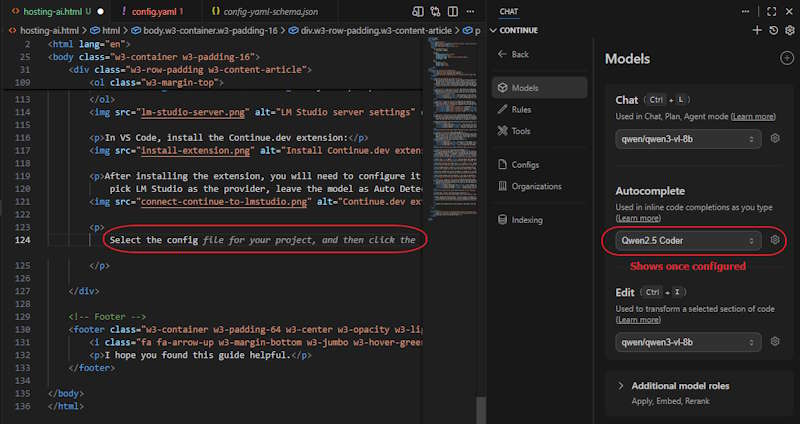Split the editor to the right

click(453, 11)
